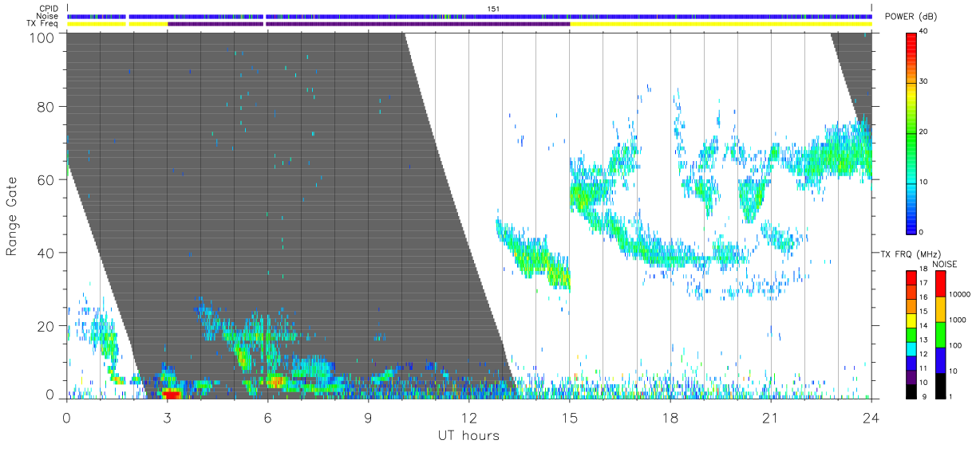Click the x-axis tick label "12"
980x452 pixels.
click(468, 417)
